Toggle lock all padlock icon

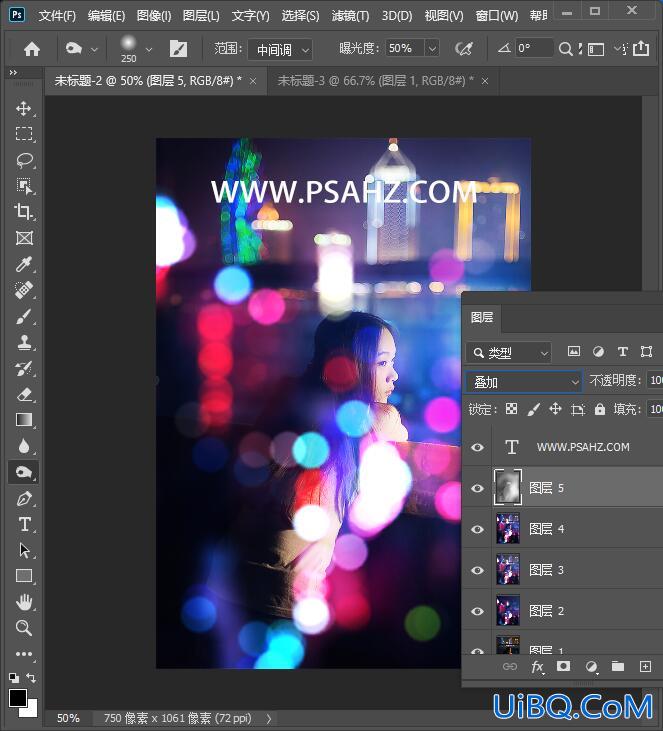[x=600, y=409]
